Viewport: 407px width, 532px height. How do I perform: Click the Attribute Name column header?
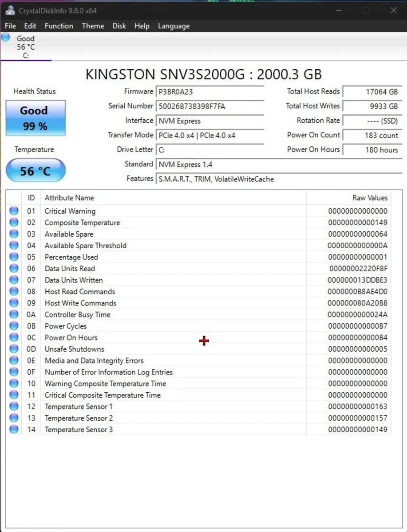(174, 198)
